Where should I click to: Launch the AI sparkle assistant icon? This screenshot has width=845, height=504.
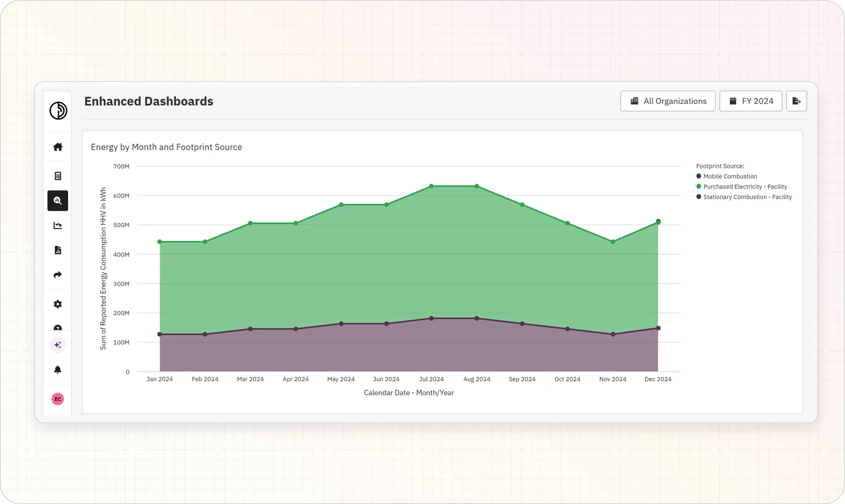point(58,345)
